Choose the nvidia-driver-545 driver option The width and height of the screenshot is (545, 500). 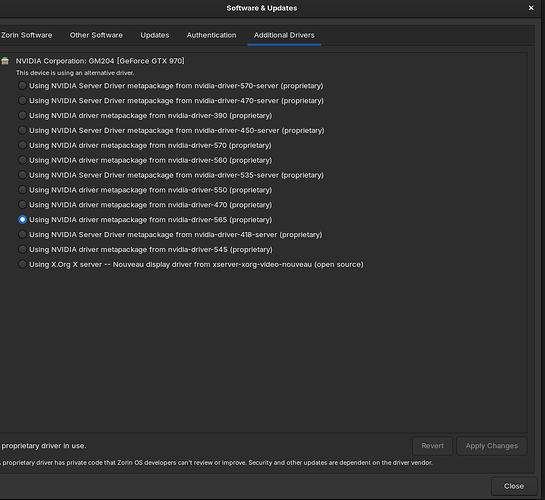(x=22, y=249)
